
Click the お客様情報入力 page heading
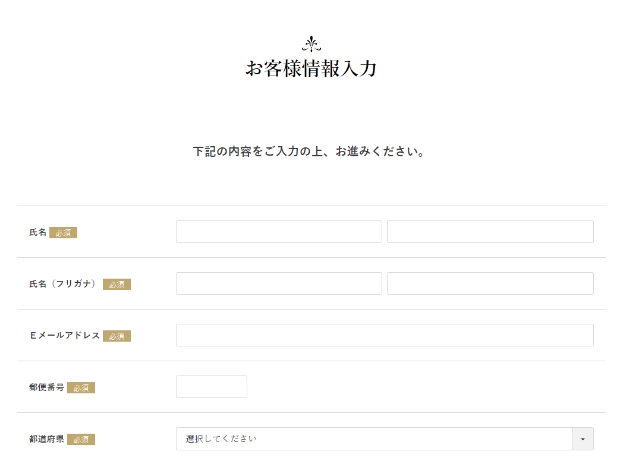point(311,70)
